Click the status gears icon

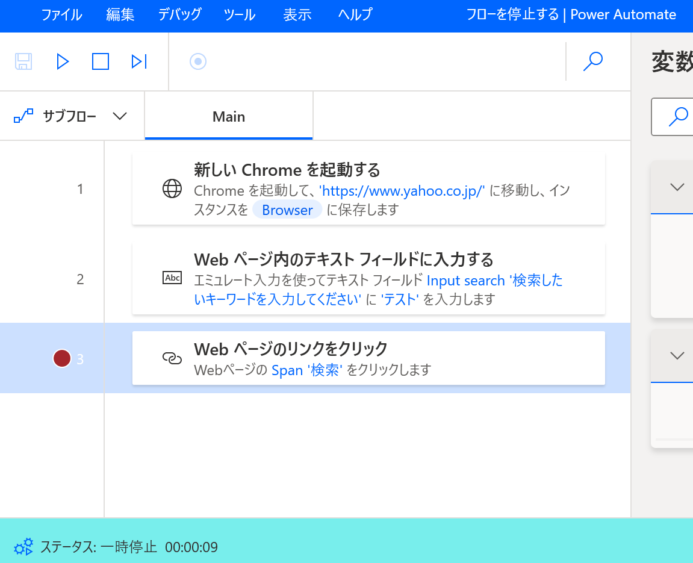(x=23, y=547)
